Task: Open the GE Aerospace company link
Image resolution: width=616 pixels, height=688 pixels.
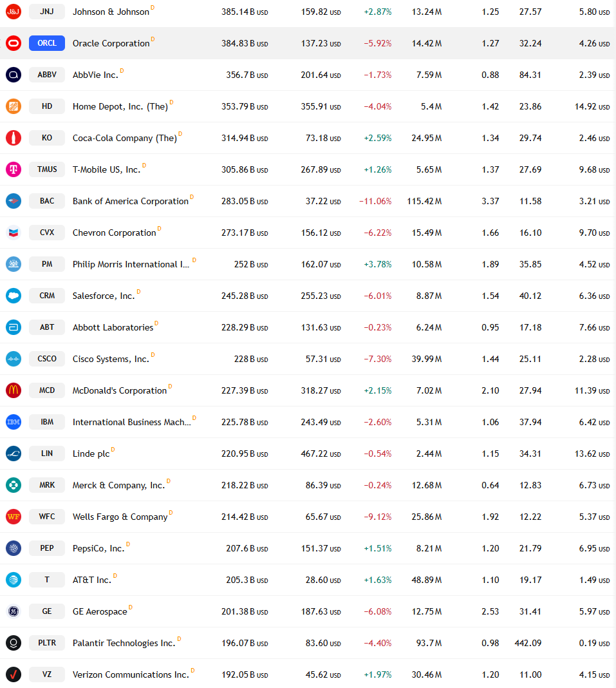Action: pyautogui.click(x=100, y=611)
